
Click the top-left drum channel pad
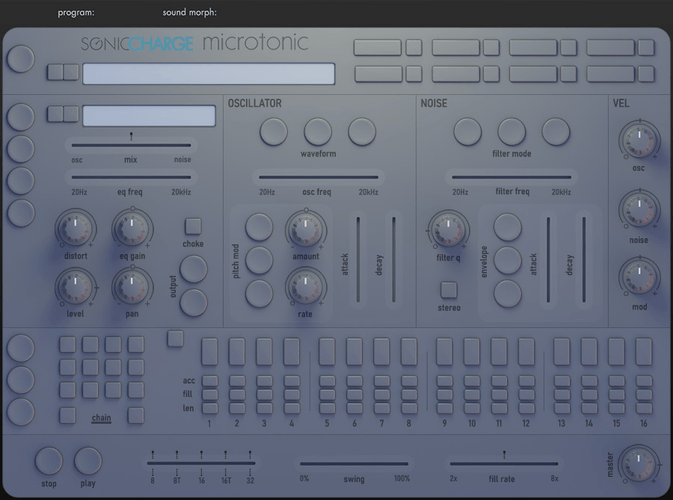377,48
